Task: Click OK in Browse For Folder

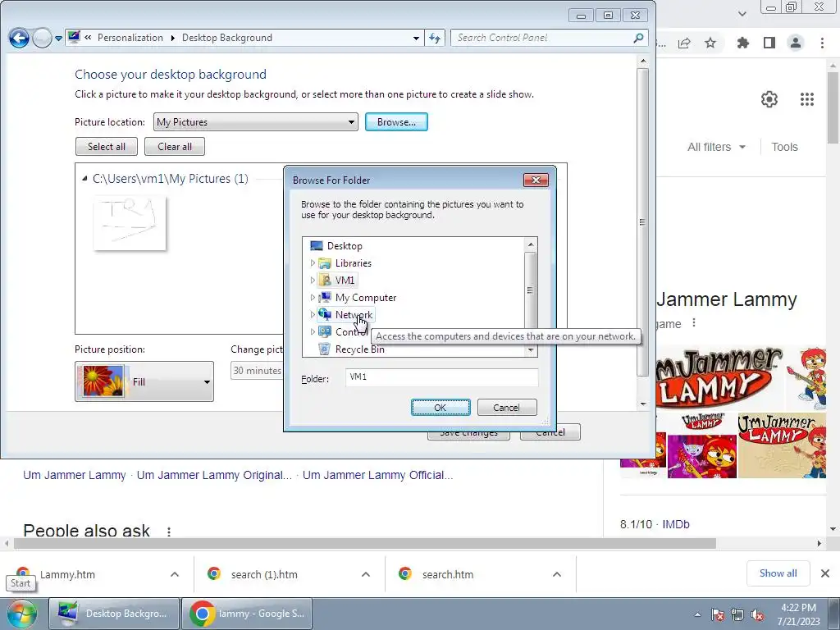Action: tap(441, 408)
